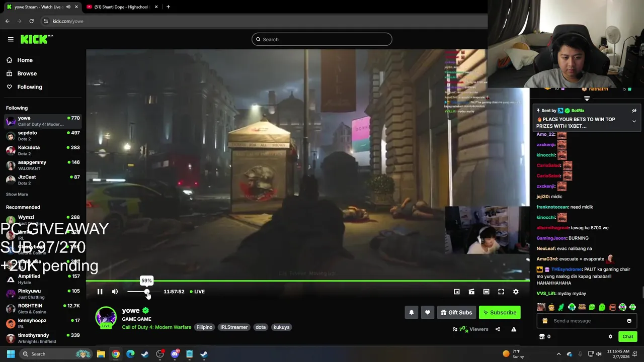644x362 pixels.
Task: Subscribe to yowe channel
Action: (x=500, y=312)
